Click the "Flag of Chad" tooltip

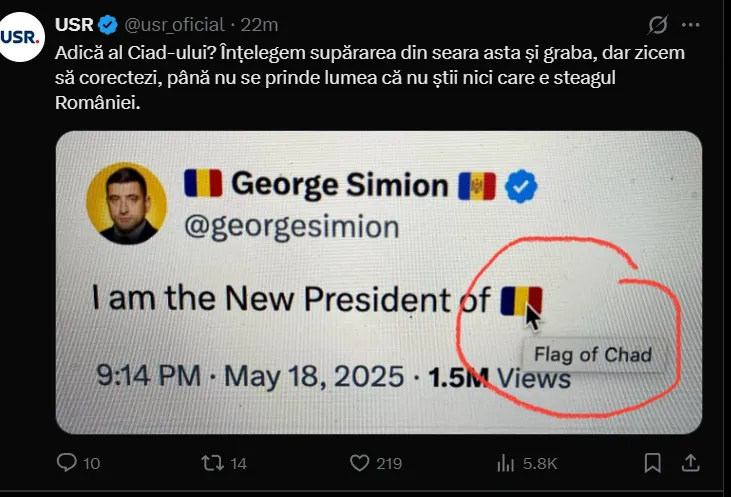[593, 354]
